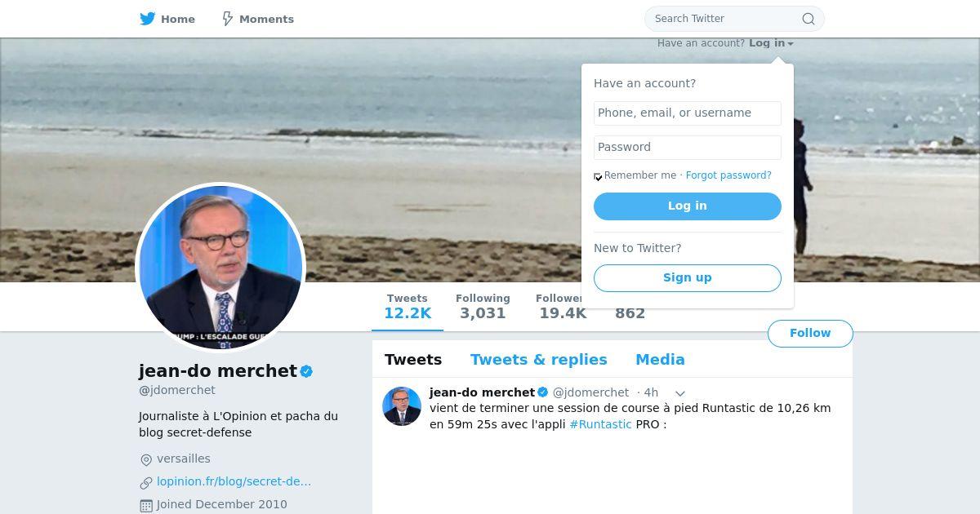The height and width of the screenshot is (514, 980).
Task: Click the #Runtastic hashtag link
Action: [x=600, y=424]
